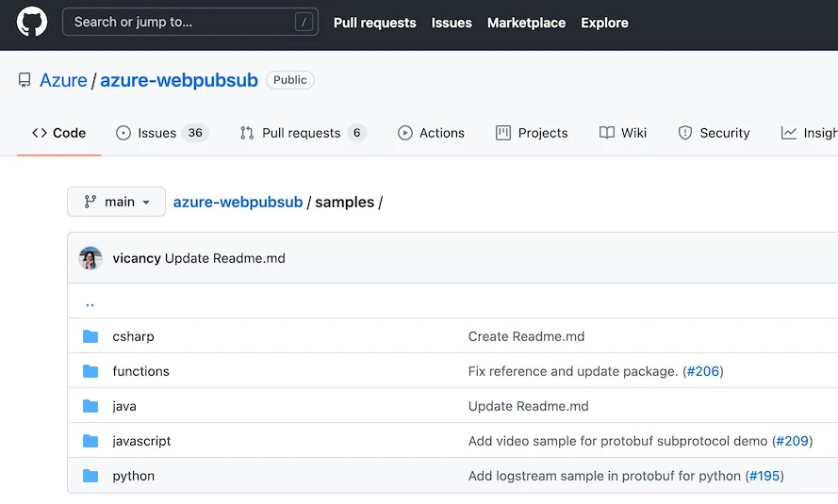This screenshot has height=504, width=838.
Task: Focus the Search or jump to field
Action: pyautogui.click(x=190, y=22)
